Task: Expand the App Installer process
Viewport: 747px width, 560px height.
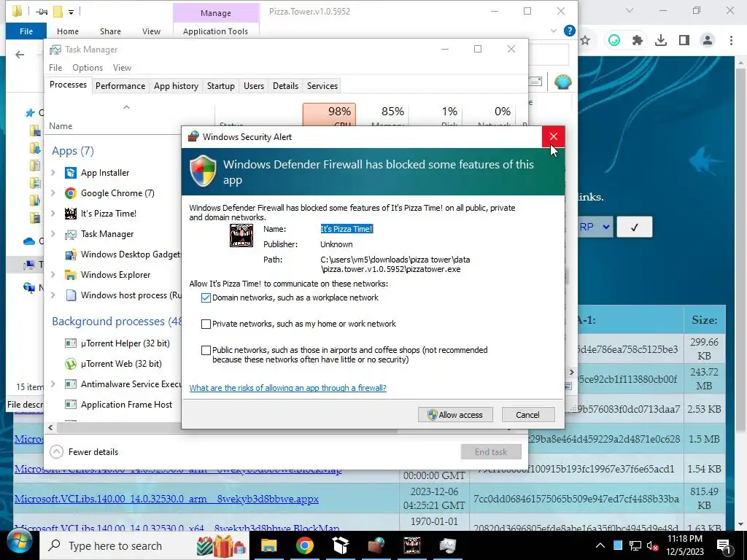Action: pos(53,173)
